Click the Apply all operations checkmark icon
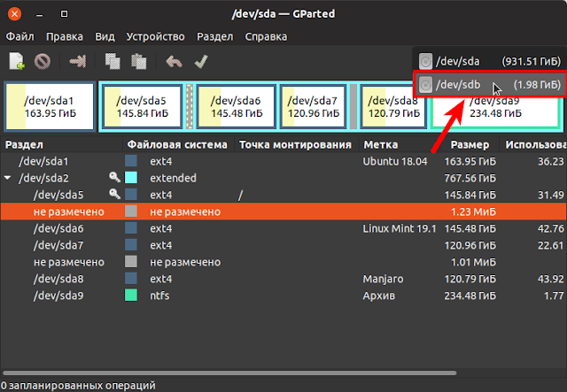 [x=201, y=61]
